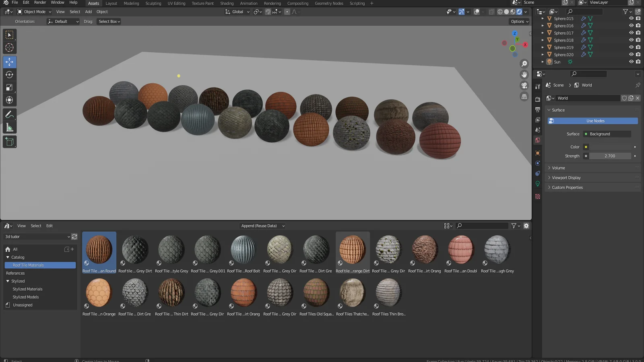Open the viewport Options panel

tap(518, 21)
